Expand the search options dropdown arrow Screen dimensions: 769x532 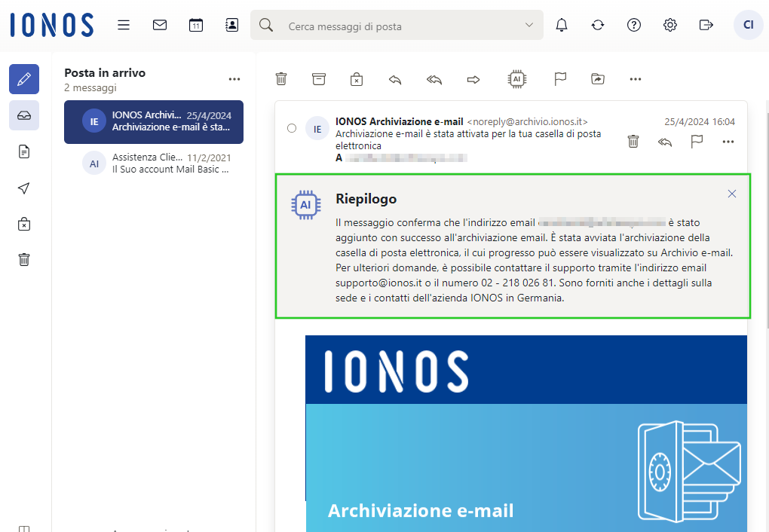(528, 25)
